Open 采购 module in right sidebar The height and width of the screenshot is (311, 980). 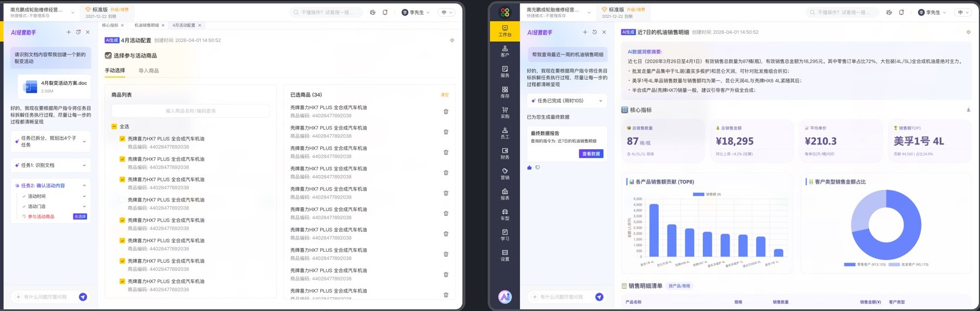[504, 112]
